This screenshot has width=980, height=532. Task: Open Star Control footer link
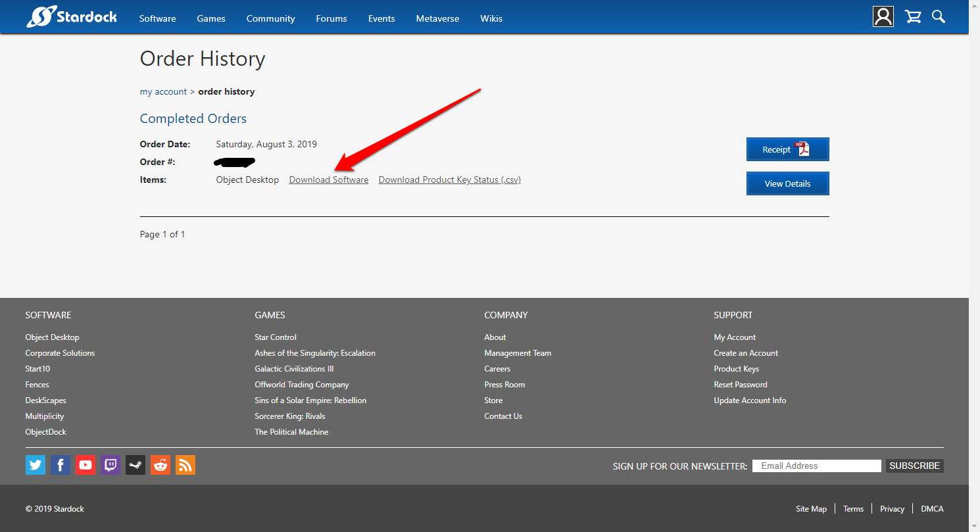(276, 337)
